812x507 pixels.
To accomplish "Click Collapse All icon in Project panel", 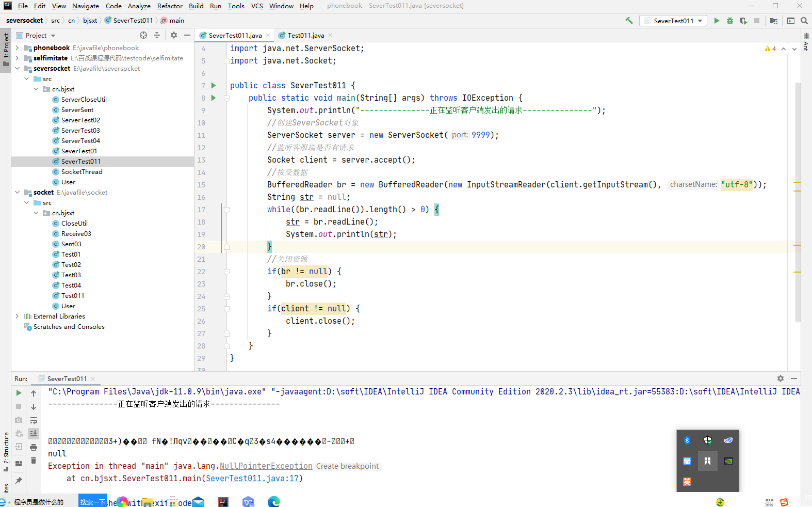I will [x=157, y=35].
